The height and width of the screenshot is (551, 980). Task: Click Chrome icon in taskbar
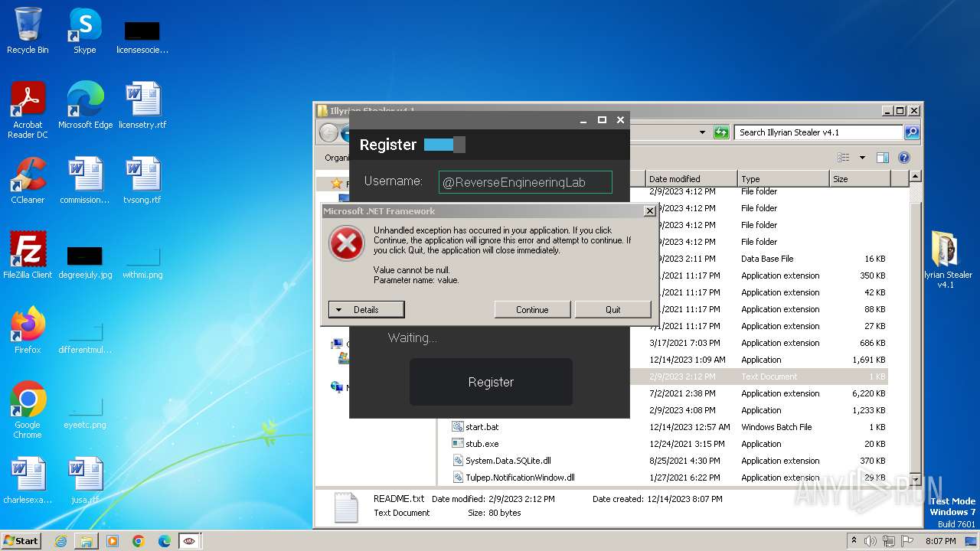139,541
